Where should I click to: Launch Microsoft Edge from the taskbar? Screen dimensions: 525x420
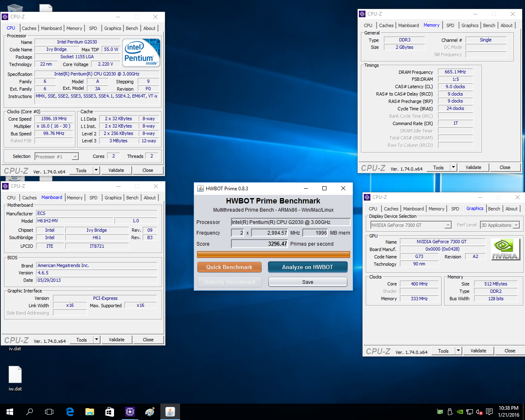pos(70,412)
